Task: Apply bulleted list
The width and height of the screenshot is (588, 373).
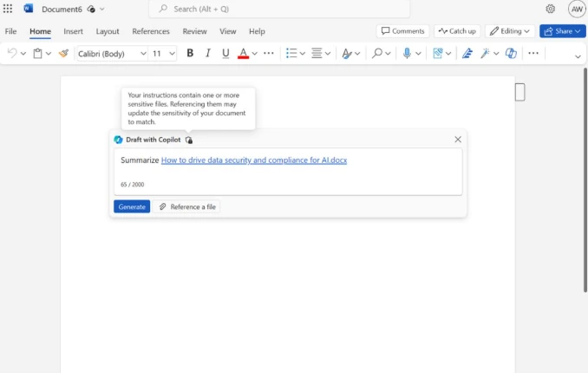Action: click(291, 53)
